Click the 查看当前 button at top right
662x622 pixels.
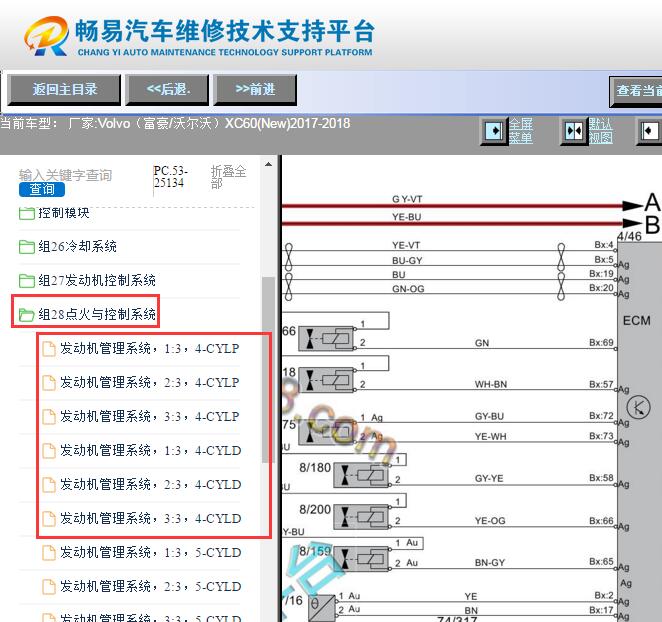(x=636, y=91)
